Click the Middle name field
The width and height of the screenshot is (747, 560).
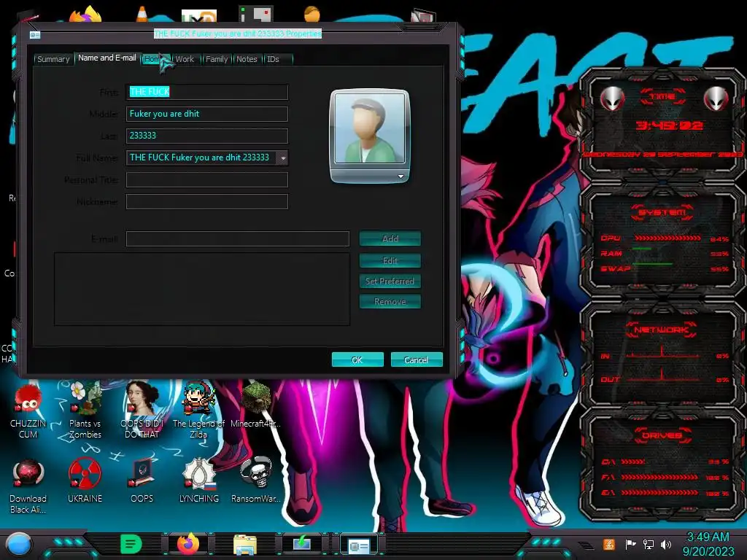(x=206, y=114)
